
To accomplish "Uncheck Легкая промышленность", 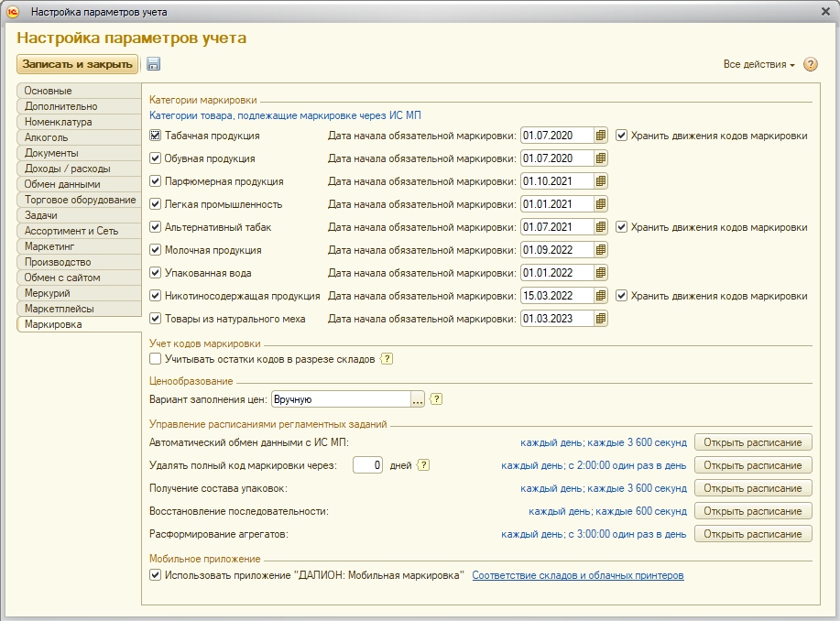I will point(155,204).
